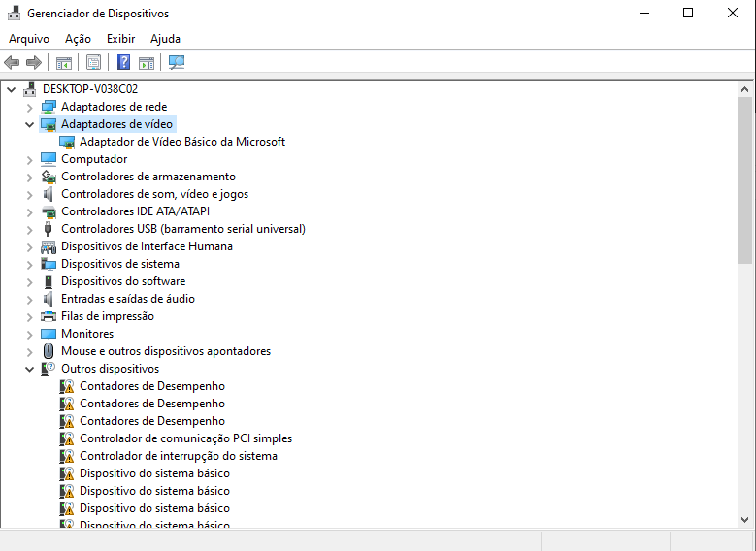Click the action pane toolbar icon
Image resolution: width=756 pixels, height=551 pixels.
pos(147,62)
